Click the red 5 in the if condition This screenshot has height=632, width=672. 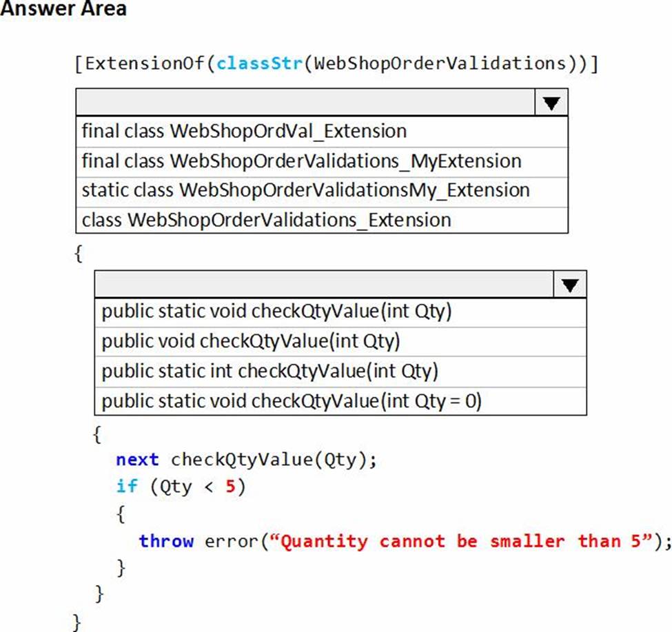(231, 487)
